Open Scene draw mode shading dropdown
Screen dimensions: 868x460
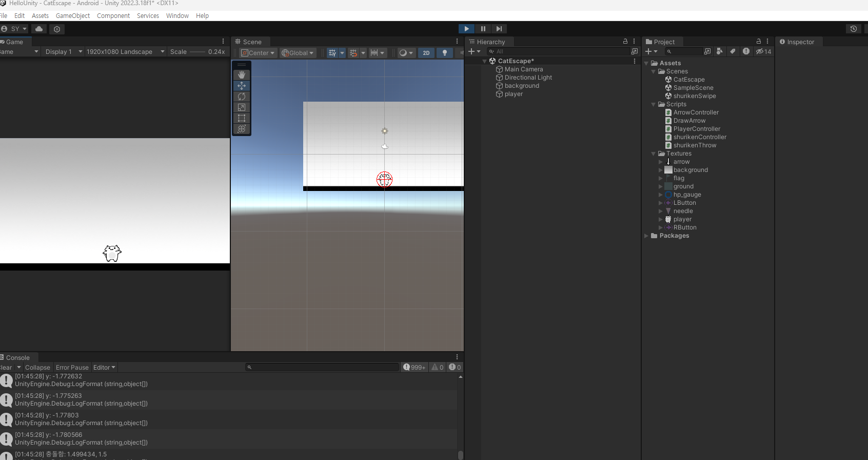point(406,53)
